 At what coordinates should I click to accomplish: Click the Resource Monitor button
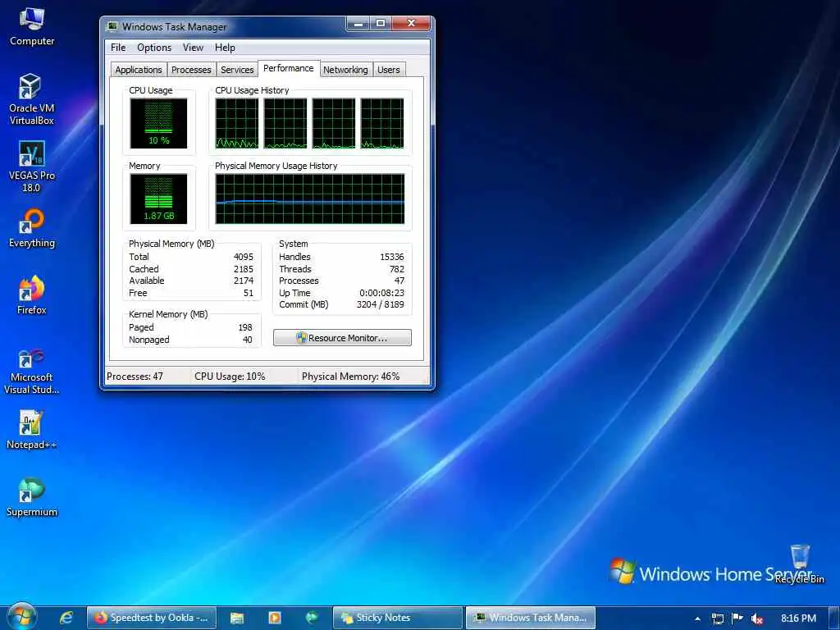tap(342, 337)
